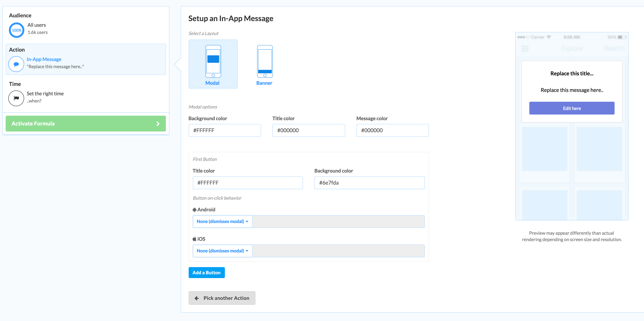This screenshot has width=644, height=321.
Task: Click the Message color input field
Action: pyautogui.click(x=392, y=130)
